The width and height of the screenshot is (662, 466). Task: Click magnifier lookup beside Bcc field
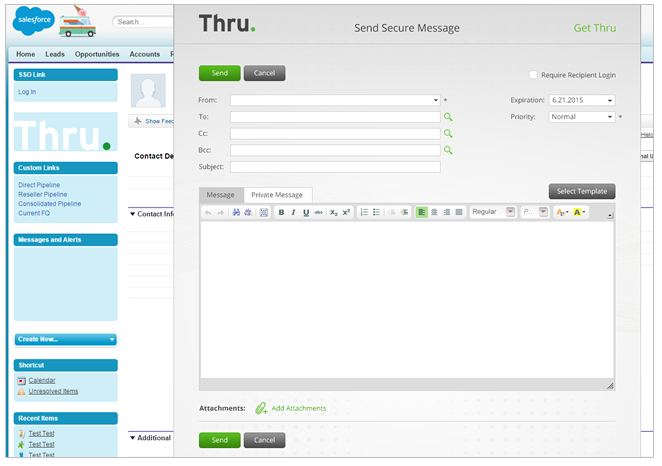tap(448, 151)
